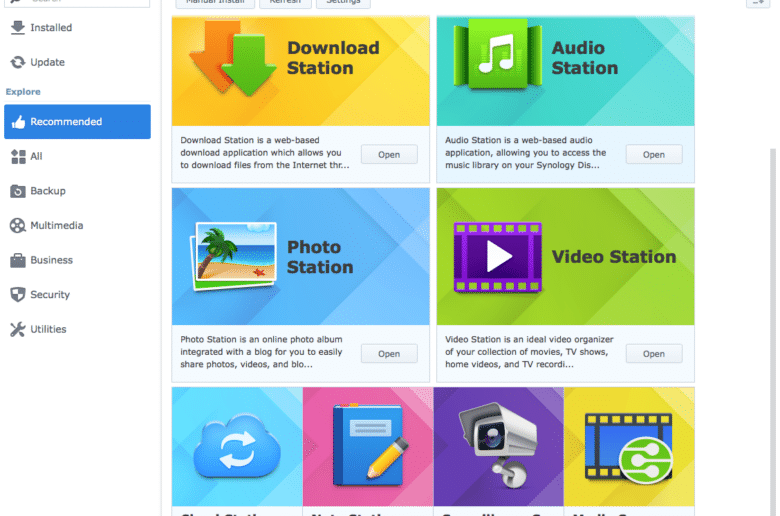Open Photo Station with its Open button

point(389,354)
